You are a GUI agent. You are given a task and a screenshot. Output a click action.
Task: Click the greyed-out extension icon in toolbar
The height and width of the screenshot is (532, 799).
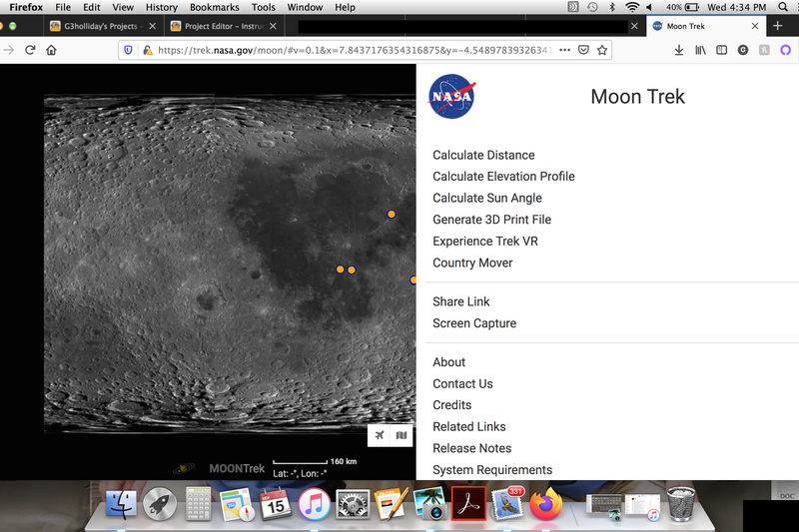pos(764,50)
